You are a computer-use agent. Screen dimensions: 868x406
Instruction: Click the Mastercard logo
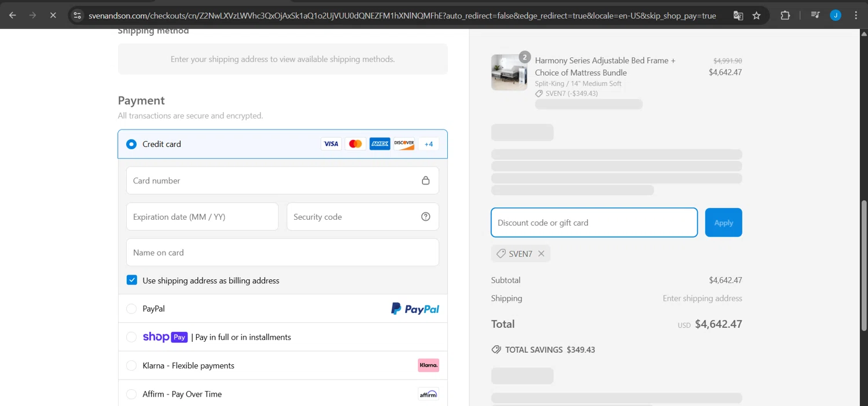pyautogui.click(x=355, y=144)
